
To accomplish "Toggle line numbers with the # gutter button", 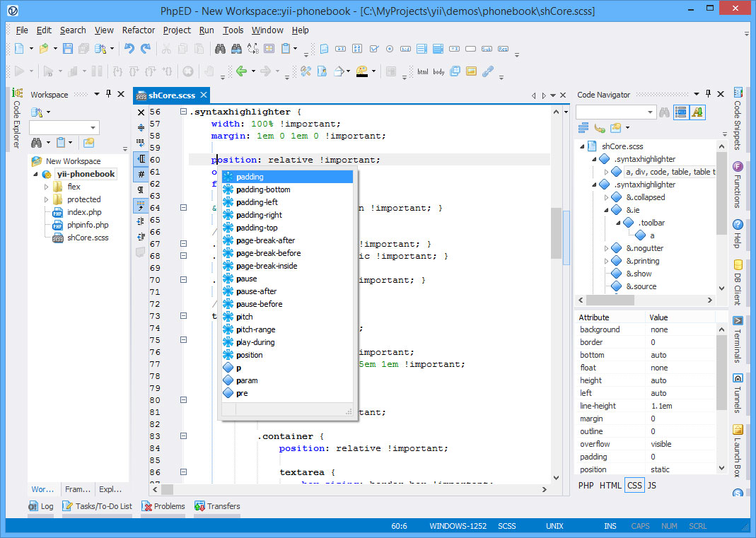I will pyautogui.click(x=141, y=174).
